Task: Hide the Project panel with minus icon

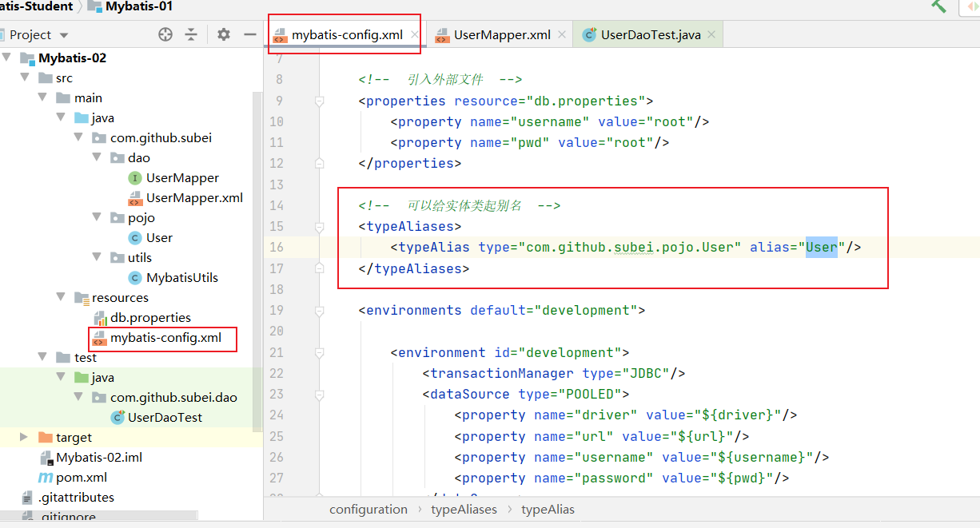Action: [249, 34]
